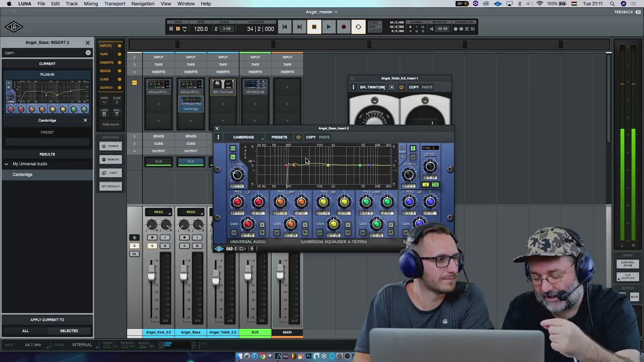Solo the Angel_Bass track
Image resolution: width=644 pixels, height=362 pixels.
pos(185,246)
